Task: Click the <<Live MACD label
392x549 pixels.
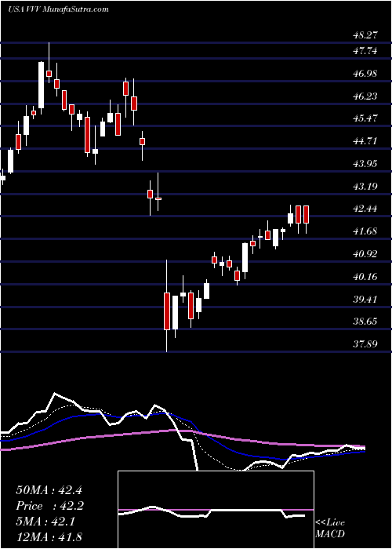Action: [x=330, y=529]
